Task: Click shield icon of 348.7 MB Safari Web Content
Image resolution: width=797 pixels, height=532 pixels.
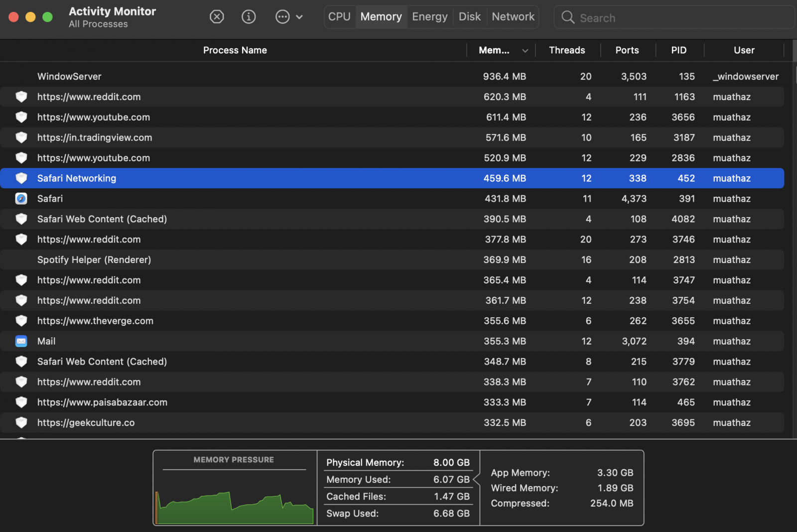Action: coord(21,362)
